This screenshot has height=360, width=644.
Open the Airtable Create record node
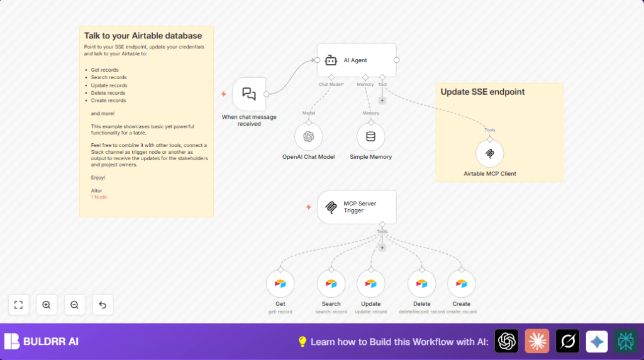point(461,283)
